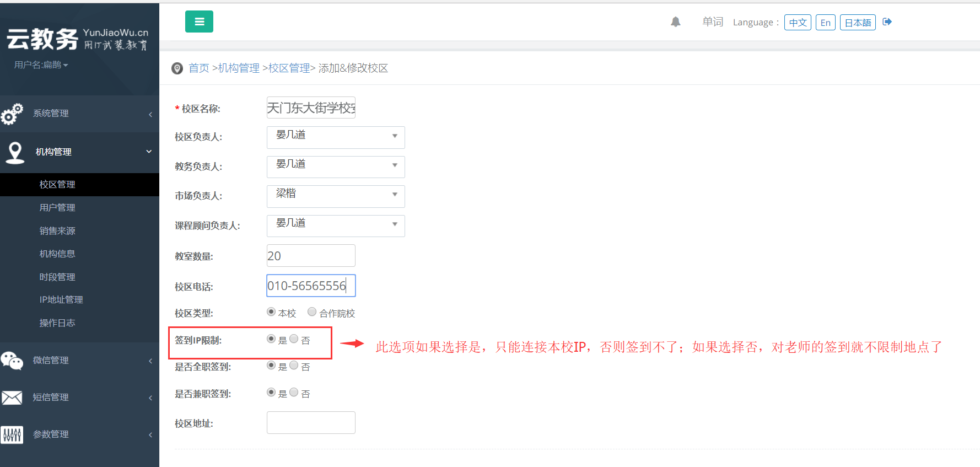
Task: Open the 校区负责人 dropdown
Action: coord(336,137)
